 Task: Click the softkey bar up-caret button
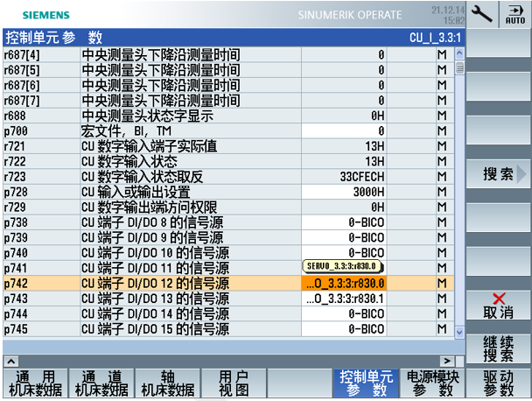(x=10, y=362)
